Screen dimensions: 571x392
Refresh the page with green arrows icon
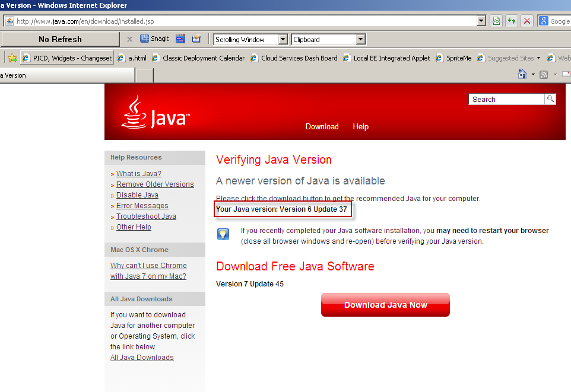pos(512,21)
